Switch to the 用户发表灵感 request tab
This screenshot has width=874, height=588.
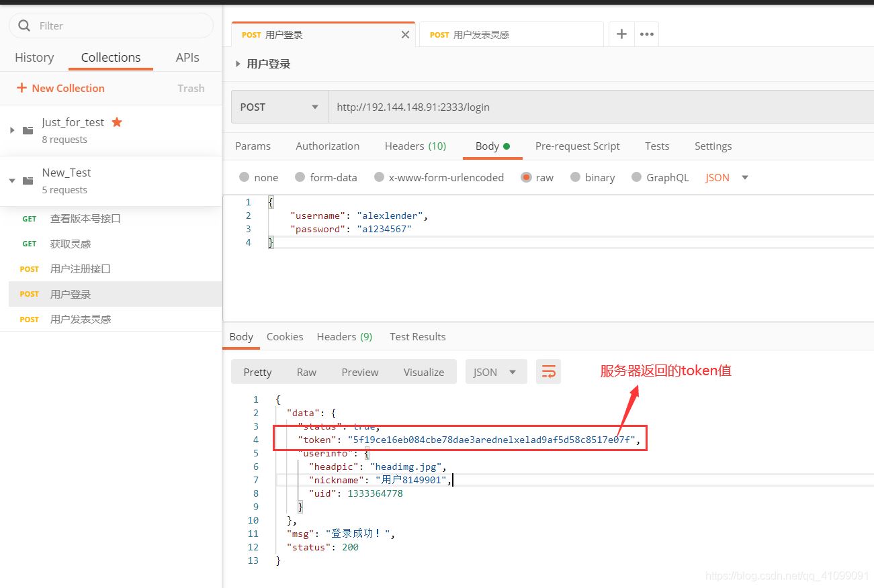pyautogui.click(x=511, y=35)
